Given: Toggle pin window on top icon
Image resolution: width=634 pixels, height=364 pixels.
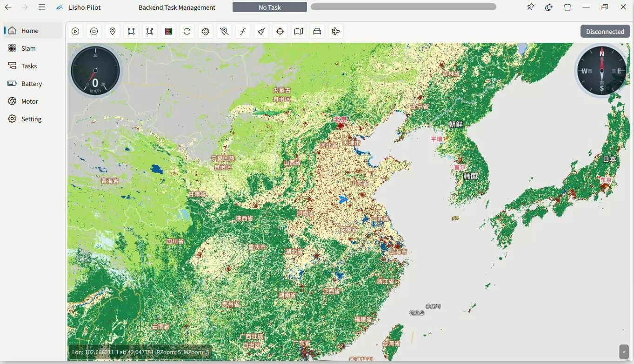Looking at the screenshot, I should [x=530, y=7].
